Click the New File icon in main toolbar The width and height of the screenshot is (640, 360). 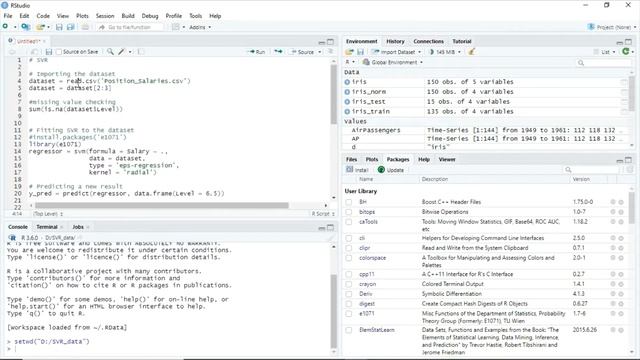[5, 27]
